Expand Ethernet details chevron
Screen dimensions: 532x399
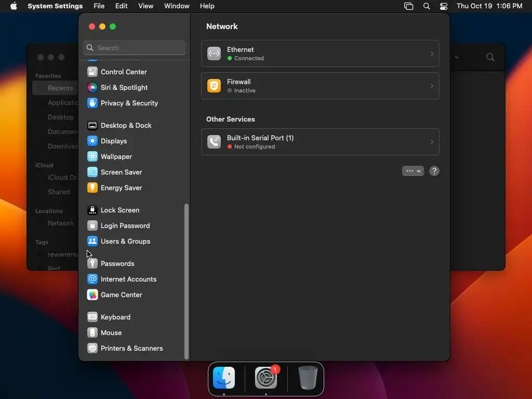[432, 54]
